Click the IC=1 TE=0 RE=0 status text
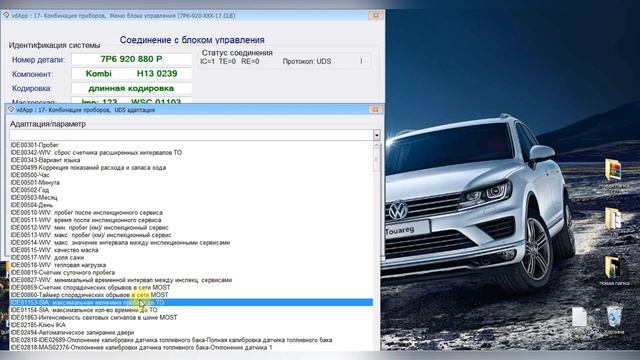This screenshot has width=640, height=360. coord(230,62)
